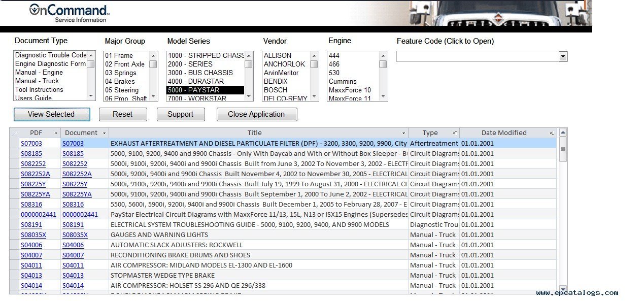The image size is (644, 301).
Task: Select engine 444 in Engine list
Action: (x=334, y=55)
